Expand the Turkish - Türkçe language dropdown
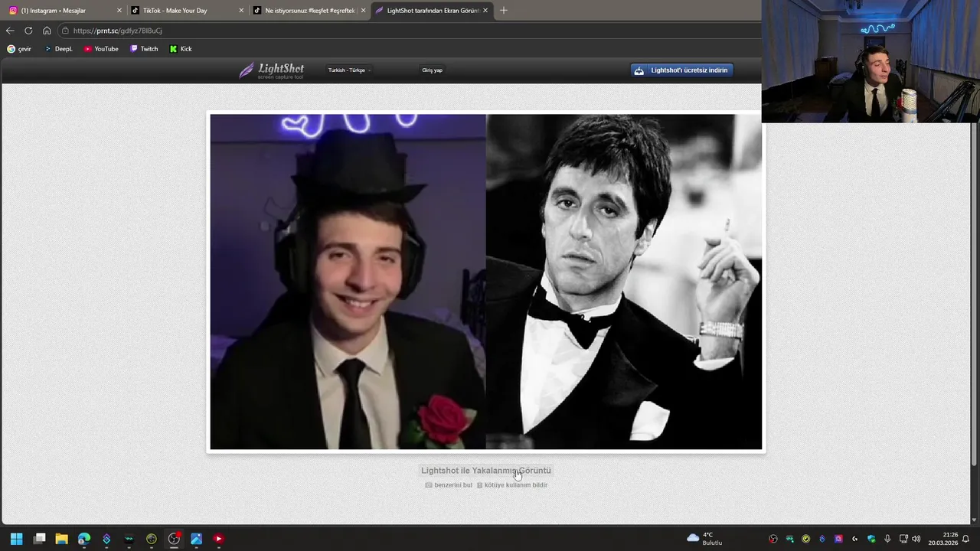This screenshot has width=980, height=551. [349, 70]
